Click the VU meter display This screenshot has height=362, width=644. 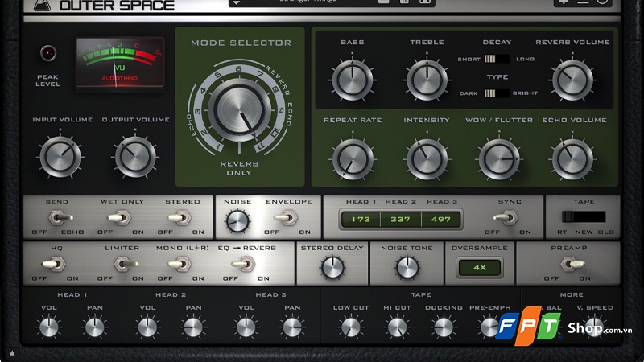120,63
